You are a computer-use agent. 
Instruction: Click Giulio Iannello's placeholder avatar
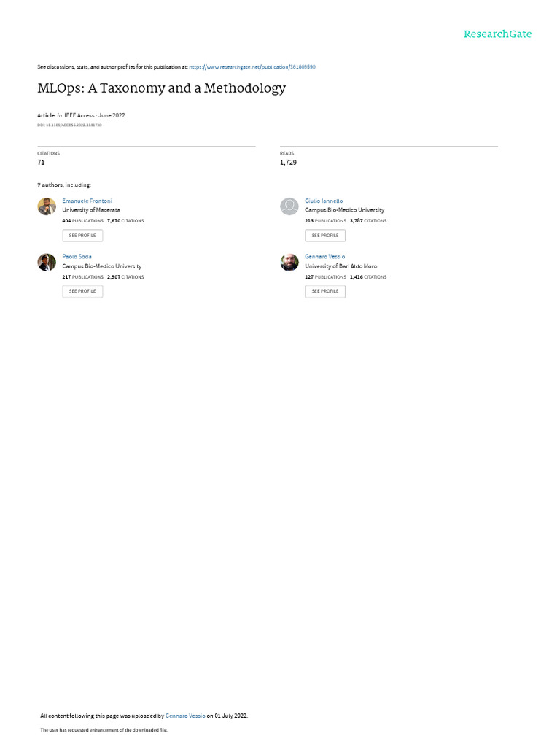tap(289, 206)
